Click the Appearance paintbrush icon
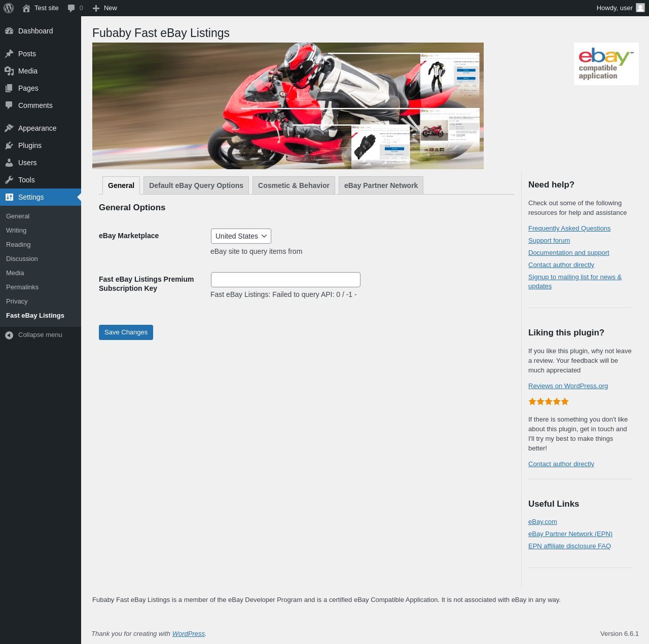The height and width of the screenshot is (644, 649). [x=9, y=128]
